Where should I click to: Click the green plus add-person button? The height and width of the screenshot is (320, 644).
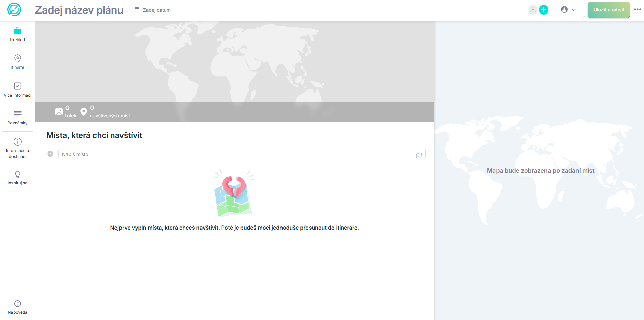click(544, 10)
